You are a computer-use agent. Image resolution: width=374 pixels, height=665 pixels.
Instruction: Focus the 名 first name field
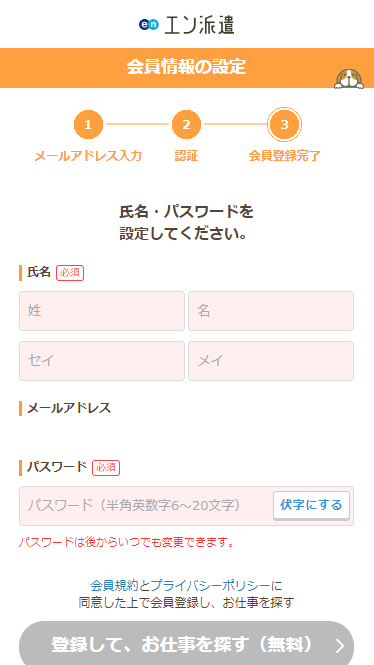(x=271, y=311)
